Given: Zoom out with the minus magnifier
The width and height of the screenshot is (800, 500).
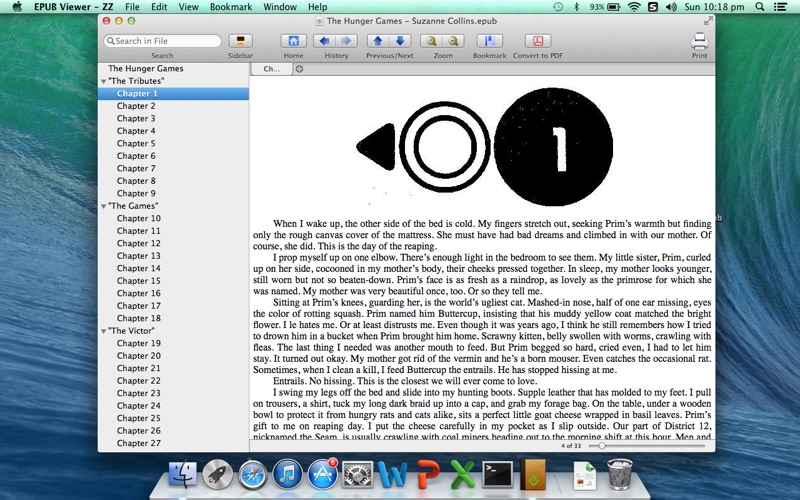Looking at the screenshot, I should 454,41.
